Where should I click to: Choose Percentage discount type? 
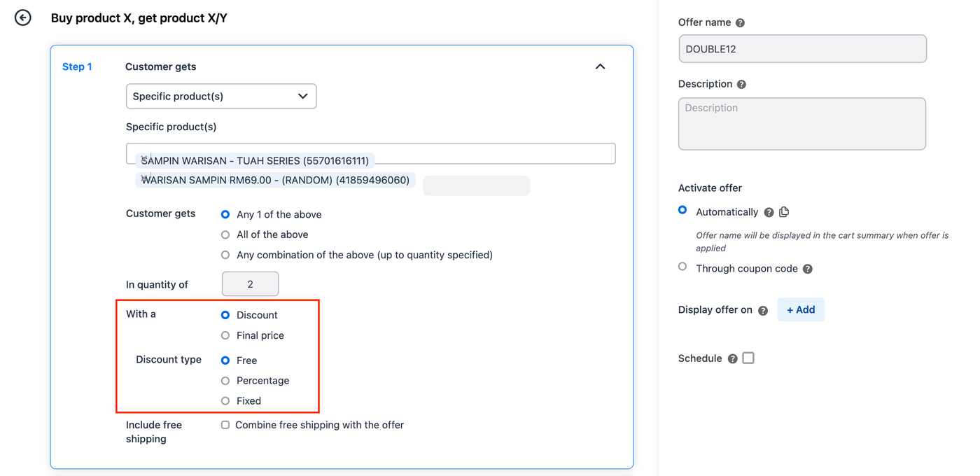pyautogui.click(x=225, y=381)
